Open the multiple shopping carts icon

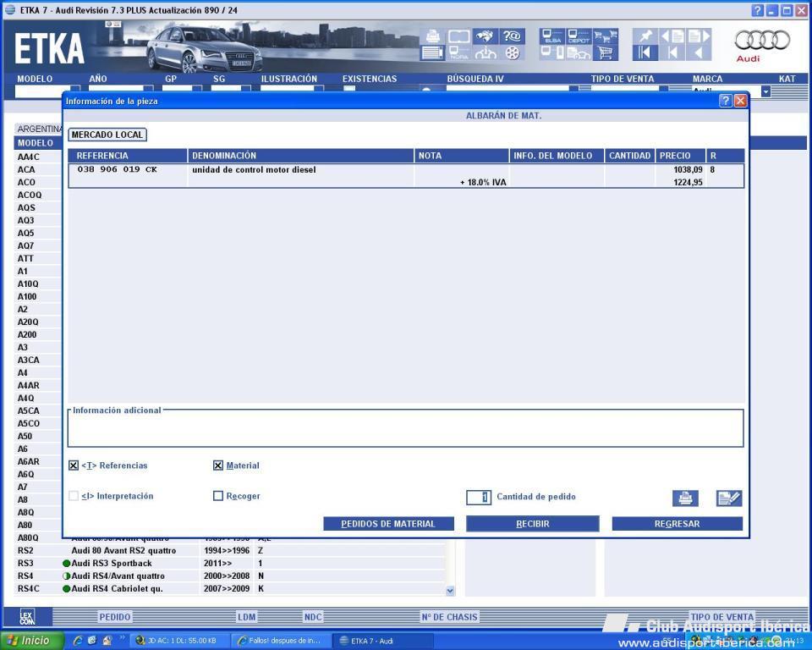click(x=606, y=36)
